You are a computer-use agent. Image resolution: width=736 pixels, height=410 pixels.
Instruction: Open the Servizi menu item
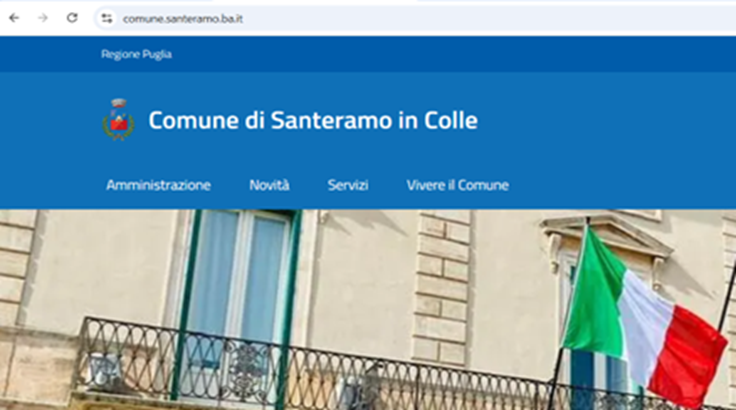point(348,185)
